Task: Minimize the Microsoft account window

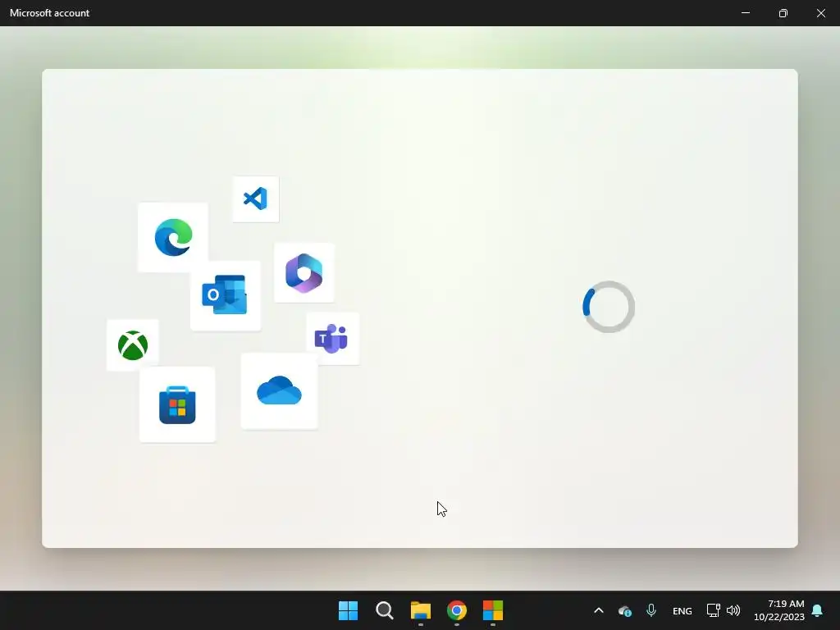Action: tap(745, 13)
